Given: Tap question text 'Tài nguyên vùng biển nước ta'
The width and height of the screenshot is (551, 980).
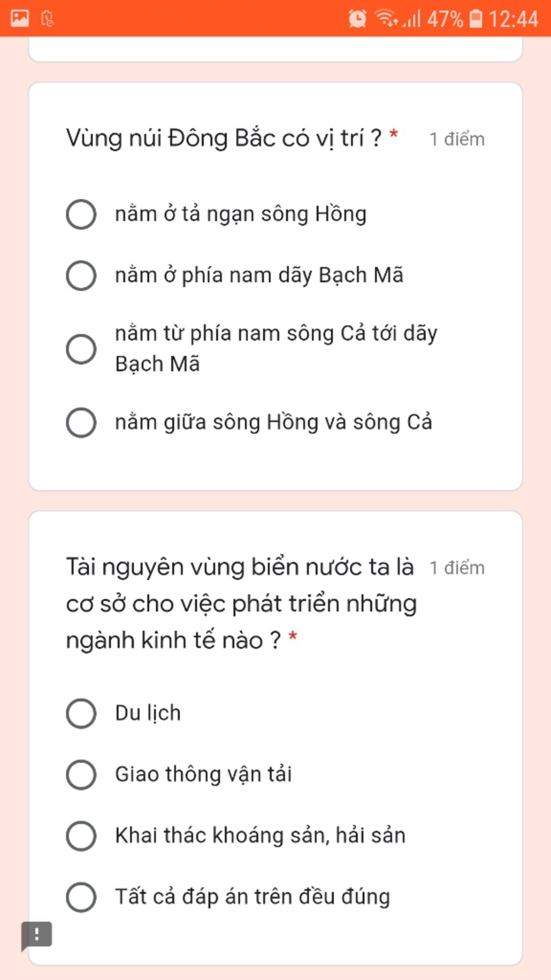Looking at the screenshot, I should (x=239, y=567).
